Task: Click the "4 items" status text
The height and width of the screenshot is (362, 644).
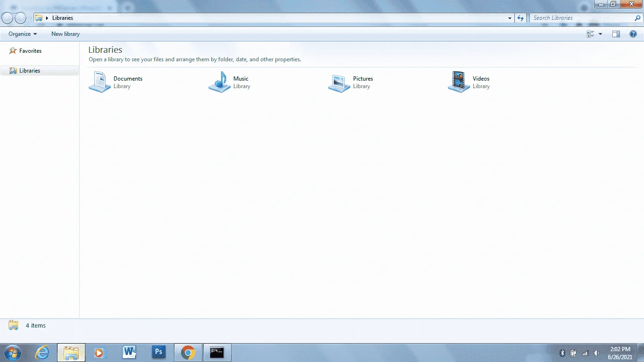Action: click(36, 326)
